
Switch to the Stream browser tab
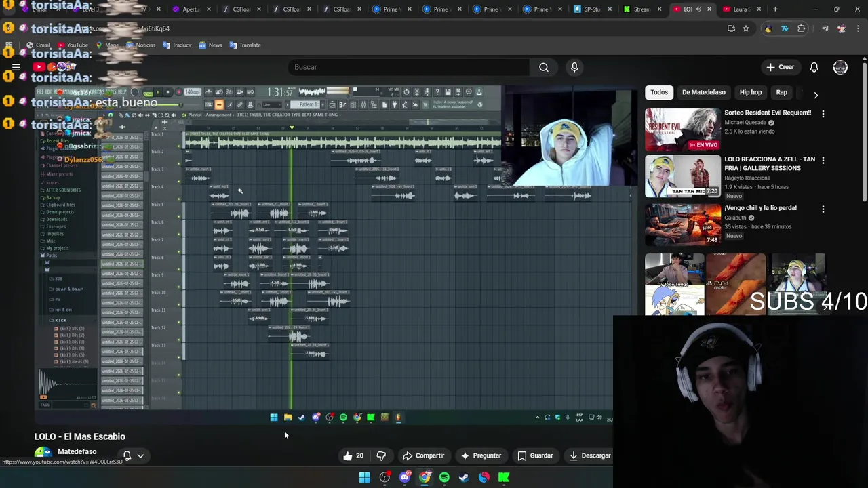tap(641, 9)
